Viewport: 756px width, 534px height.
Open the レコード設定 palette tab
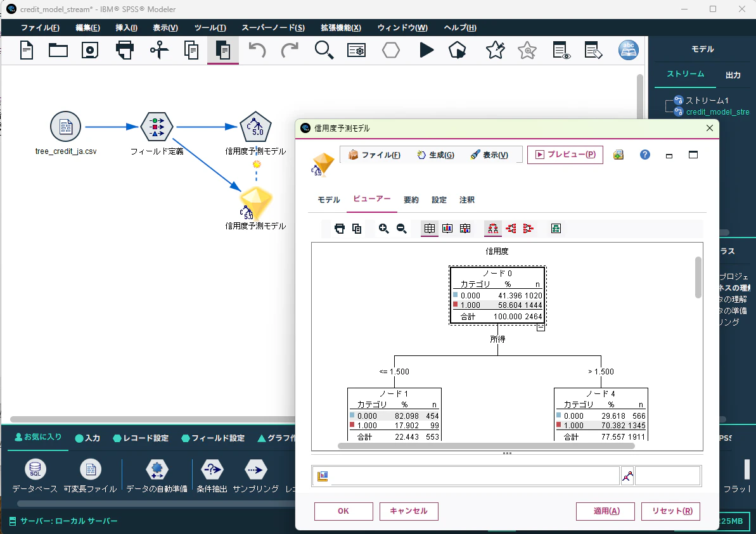tap(141, 438)
